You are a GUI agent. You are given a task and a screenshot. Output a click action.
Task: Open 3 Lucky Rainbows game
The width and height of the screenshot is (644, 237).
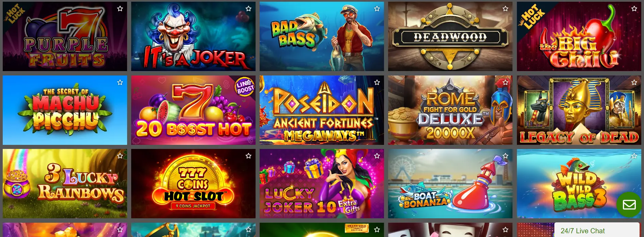click(65, 184)
